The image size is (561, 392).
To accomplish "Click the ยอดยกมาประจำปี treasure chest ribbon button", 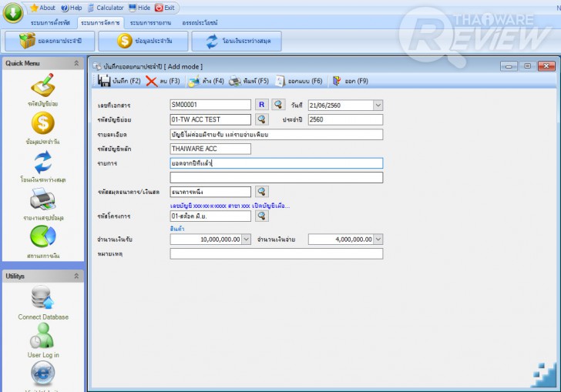I will (x=50, y=41).
